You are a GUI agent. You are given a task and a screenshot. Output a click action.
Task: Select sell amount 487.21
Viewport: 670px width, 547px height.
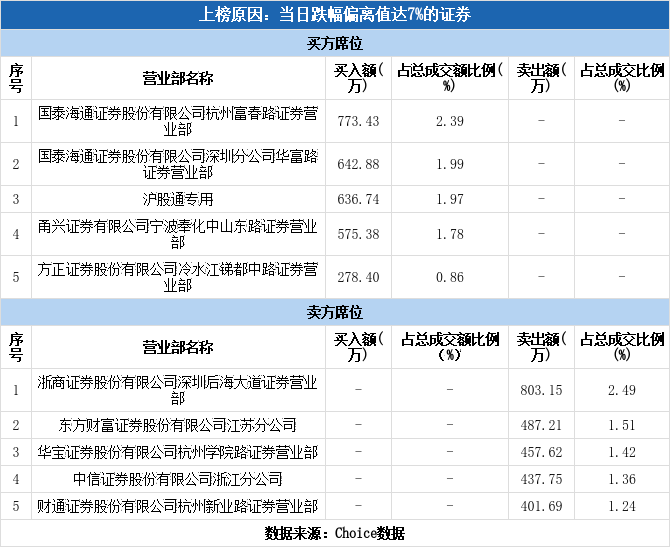pos(541,425)
